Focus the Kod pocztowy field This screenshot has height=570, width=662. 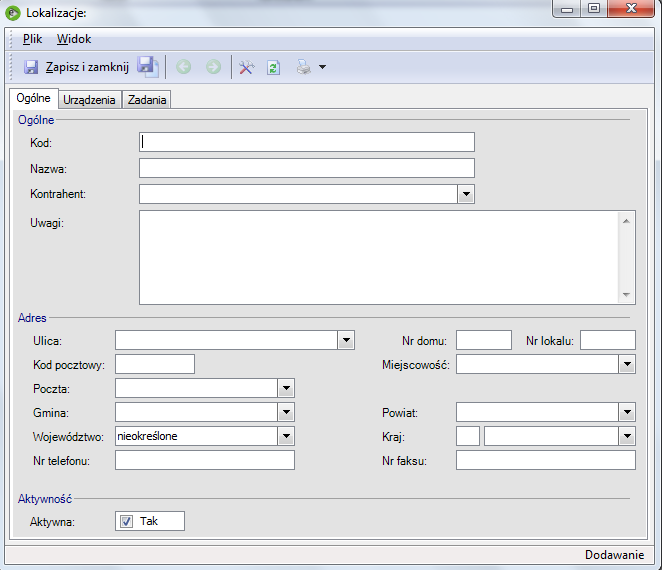pyautogui.click(x=155, y=364)
